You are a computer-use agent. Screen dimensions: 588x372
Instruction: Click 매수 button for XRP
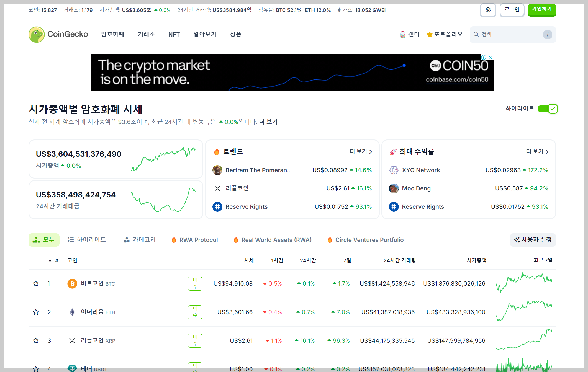click(x=195, y=341)
